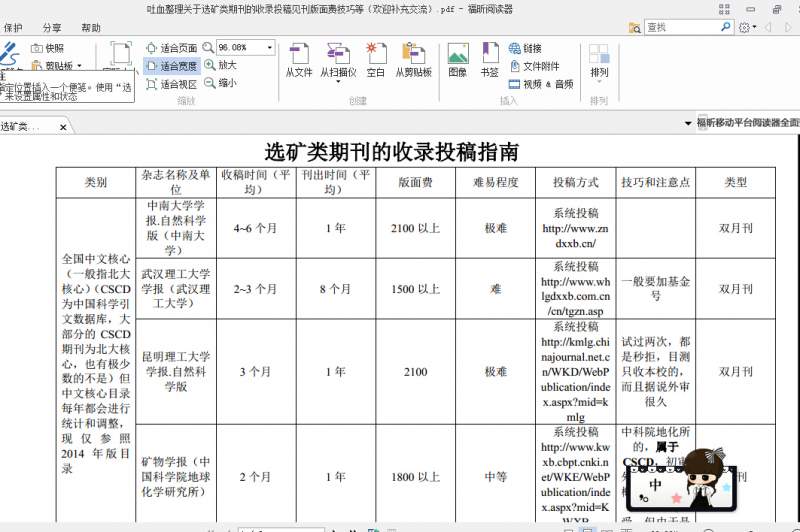800x532 pixels.
Task: Click the 中等 difficulty cell
Action: 495,477
